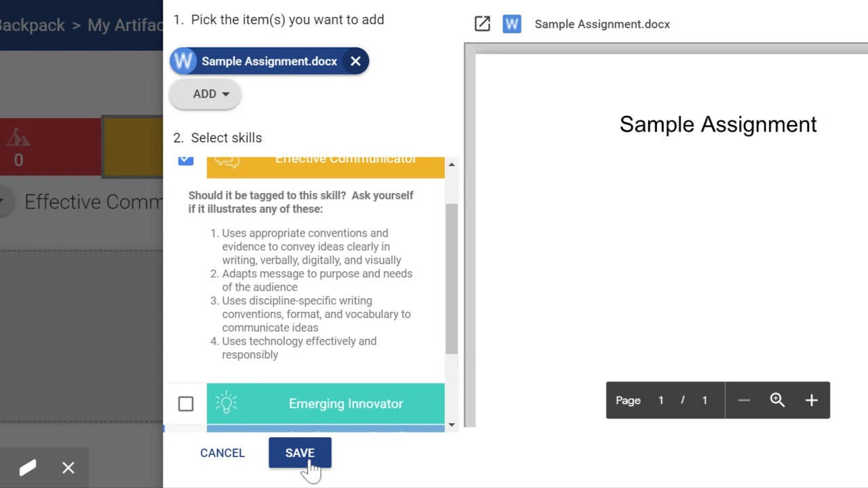Zoom in the document preview
Screen dimensions: 868x488
(811, 401)
